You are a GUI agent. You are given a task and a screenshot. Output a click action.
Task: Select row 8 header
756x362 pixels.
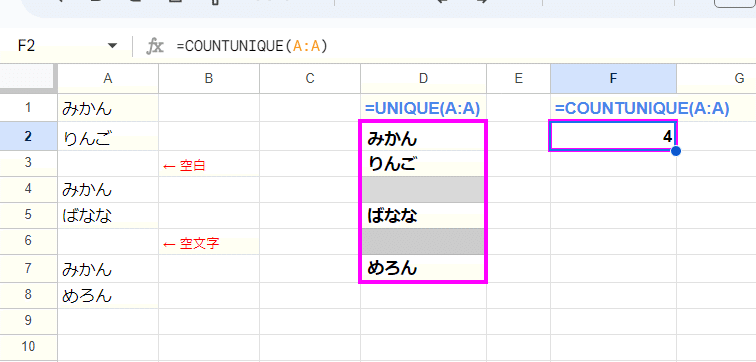click(x=29, y=295)
